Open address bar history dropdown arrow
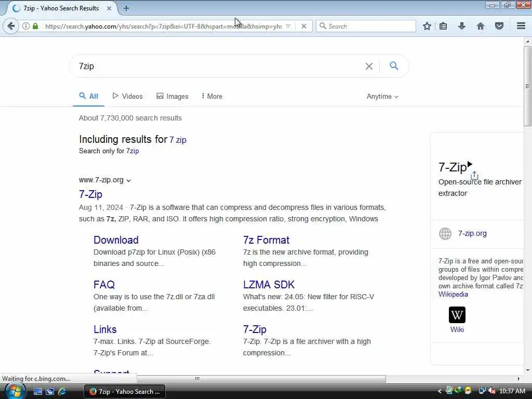The width and height of the screenshot is (532, 399). (x=288, y=26)
